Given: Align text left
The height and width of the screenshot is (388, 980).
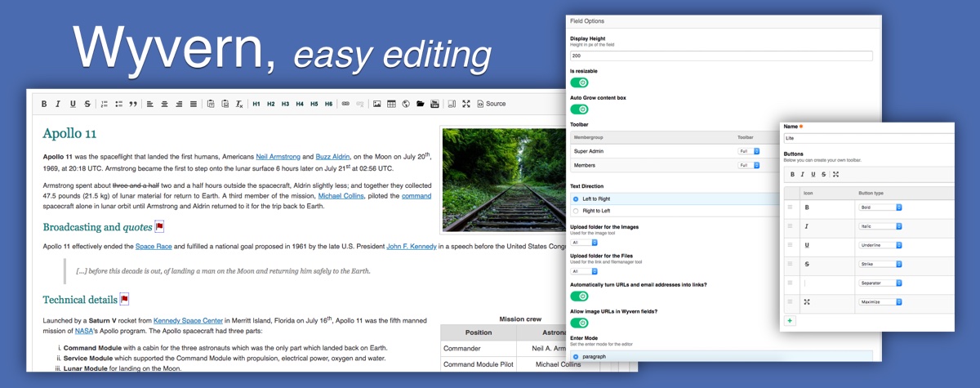Looking at the screenshot, I should [x=150, y=104].
